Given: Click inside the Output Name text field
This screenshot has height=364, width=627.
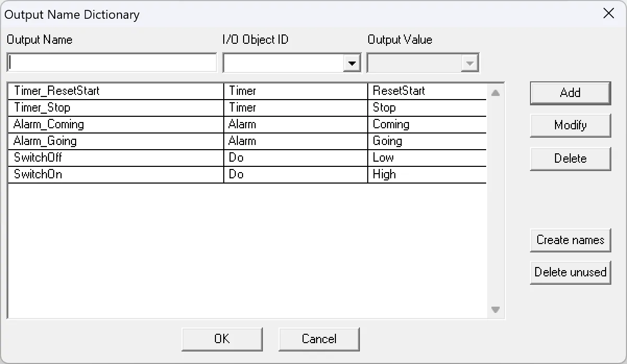Looking at the screenshot, I should click(x=111, y=62).
